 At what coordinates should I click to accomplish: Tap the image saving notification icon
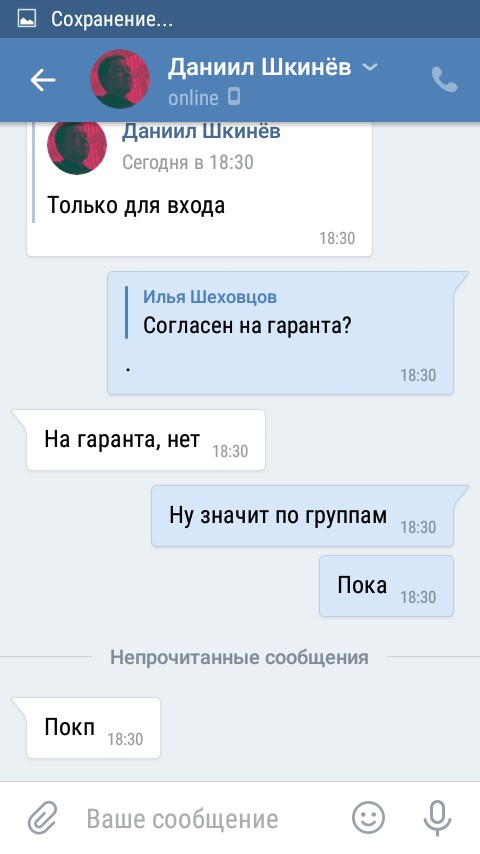26,19
